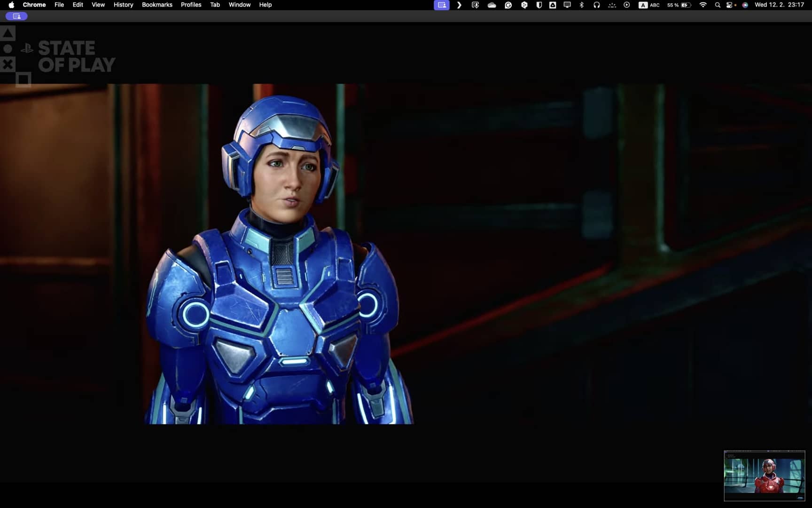This screenshot has width=812, height=508.
Task: Open the Help menu
Action: (x=265, y=5)
